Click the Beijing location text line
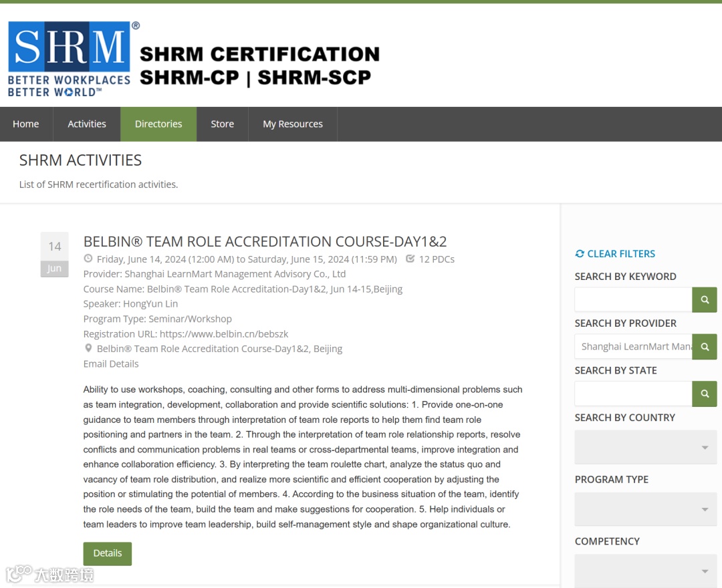Viewport: 722px width, 588px height. (219, 349)
